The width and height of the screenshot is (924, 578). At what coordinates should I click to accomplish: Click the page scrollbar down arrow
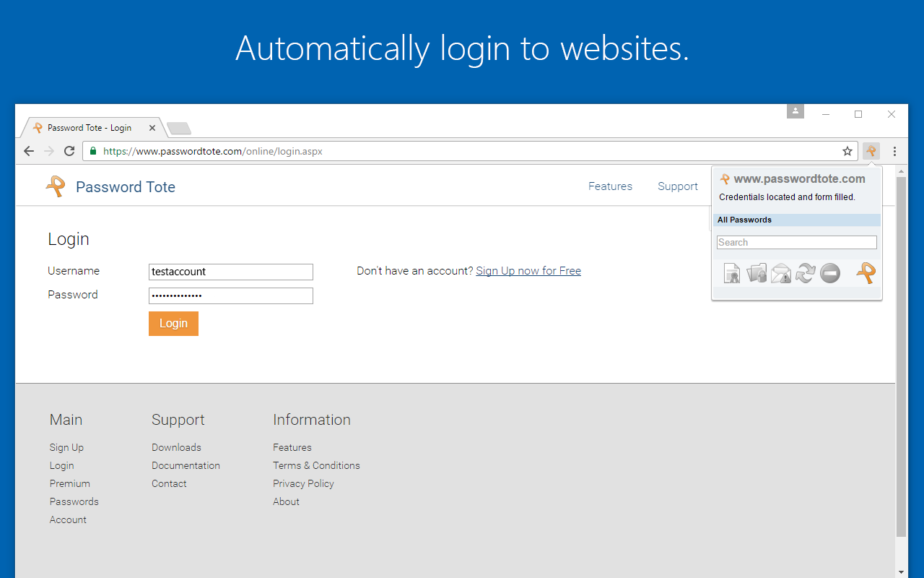[x=901, y=571]
